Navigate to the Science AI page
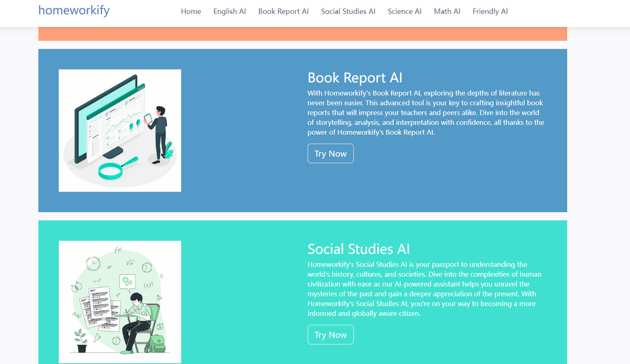 click(x=404, y=11)
